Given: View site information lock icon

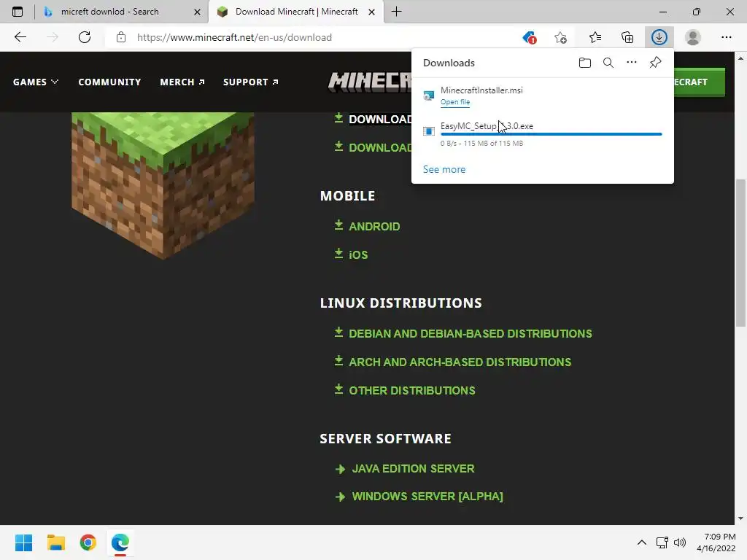Looking at the screenshot, I should pos(121,37).
